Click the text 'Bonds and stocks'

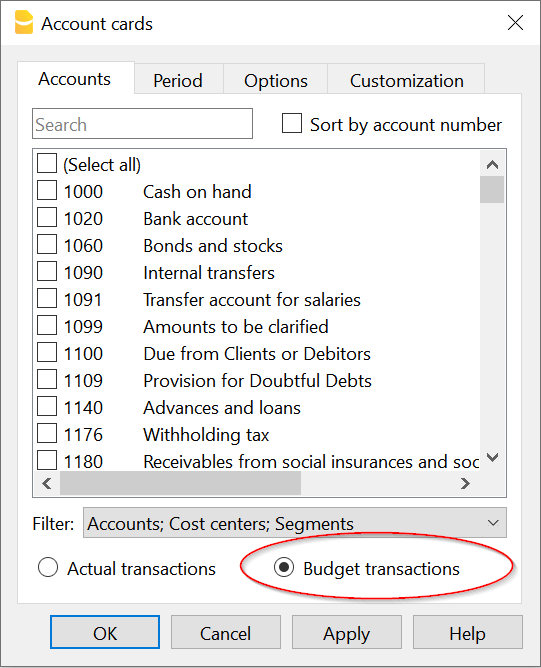click(213, 246)
